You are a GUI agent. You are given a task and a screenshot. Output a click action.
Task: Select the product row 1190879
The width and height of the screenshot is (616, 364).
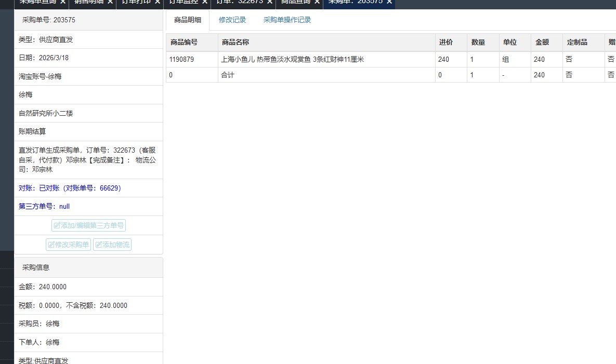tap(181, 60)
